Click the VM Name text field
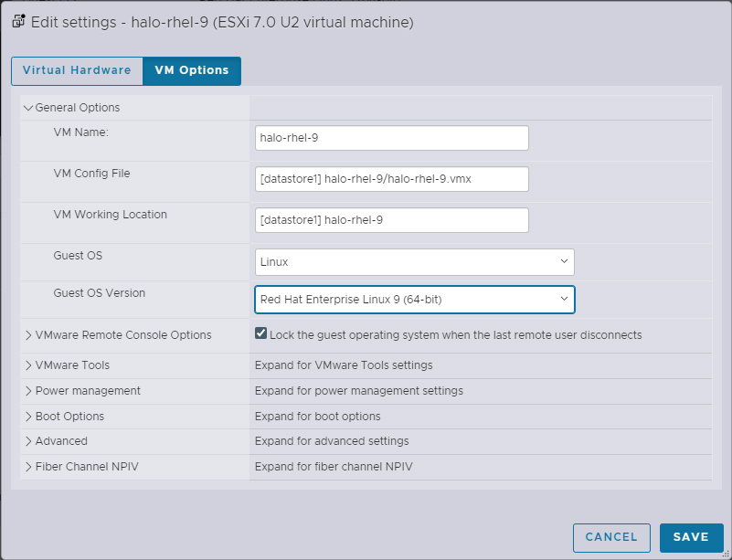The height and width of the screenshot is (560, 732). click(392, 138)
